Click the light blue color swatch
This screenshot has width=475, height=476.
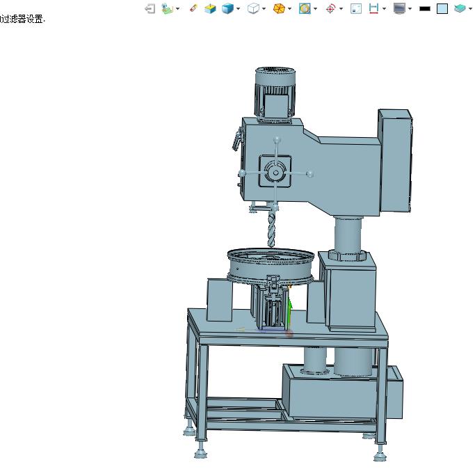click(x=442, y=8)
